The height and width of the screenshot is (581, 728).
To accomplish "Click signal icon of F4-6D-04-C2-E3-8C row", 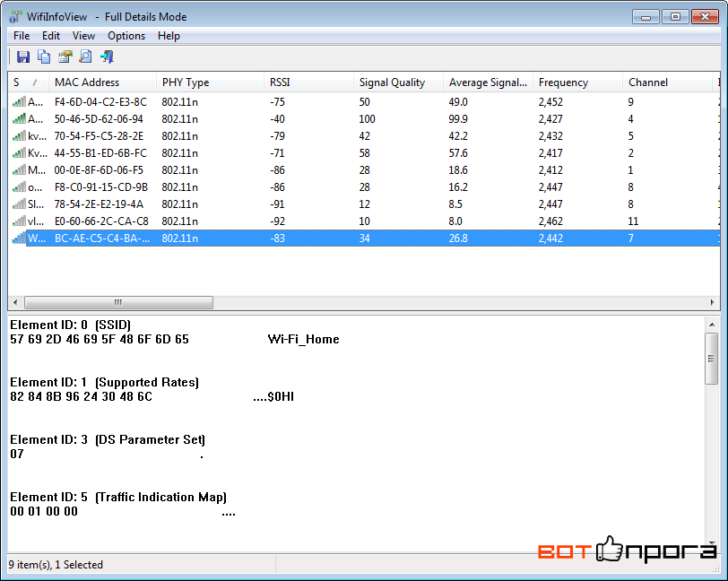I will pyautogui.click(x=19, y=101).
